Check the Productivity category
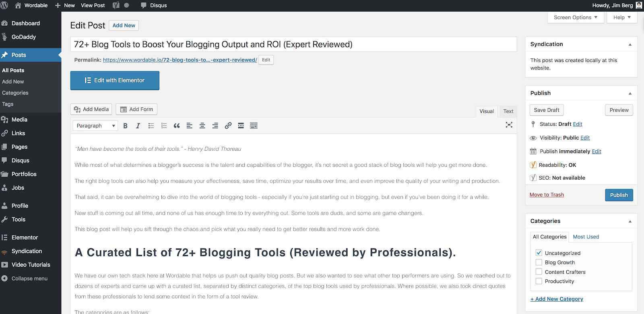 (539, 281)
